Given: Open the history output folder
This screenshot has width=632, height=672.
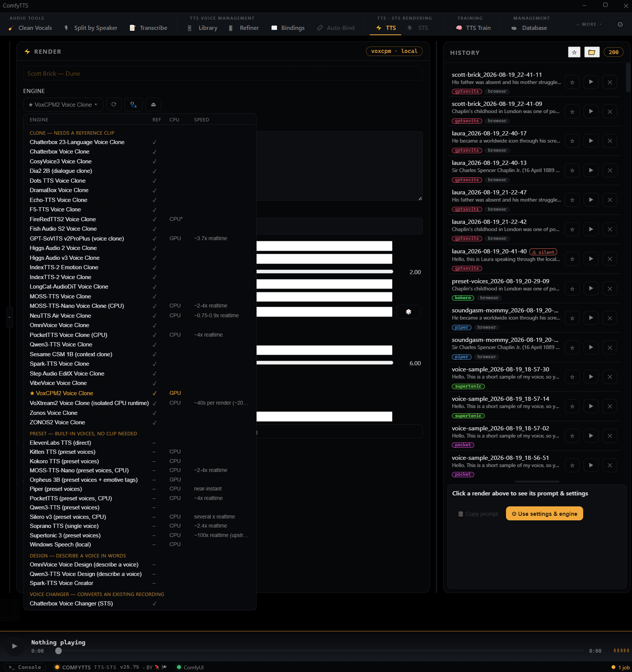Looking at the screenshot, I should [x=592, y=52].
